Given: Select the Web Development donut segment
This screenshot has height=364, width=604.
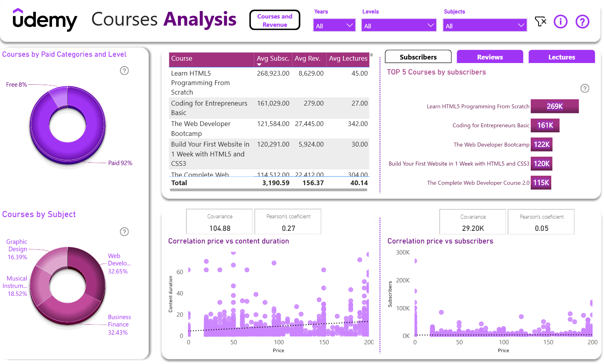Looking at the screenshot, I should (93, 272).
